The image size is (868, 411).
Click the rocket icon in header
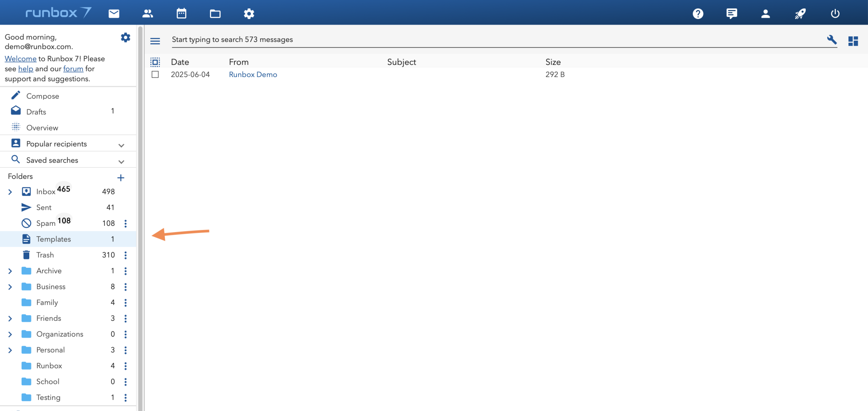(x=800, y=14)
